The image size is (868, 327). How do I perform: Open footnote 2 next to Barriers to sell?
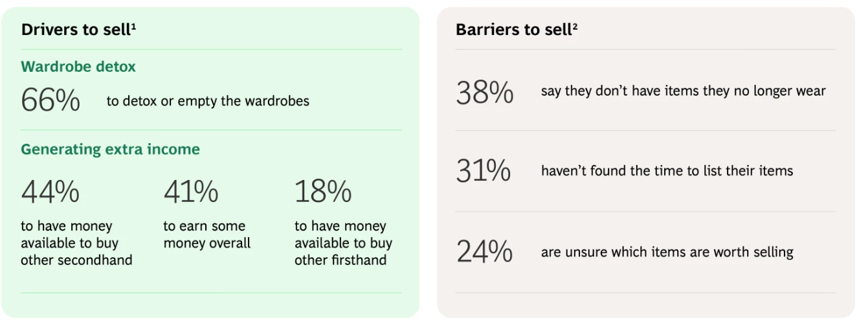click(x=575, y=26)
